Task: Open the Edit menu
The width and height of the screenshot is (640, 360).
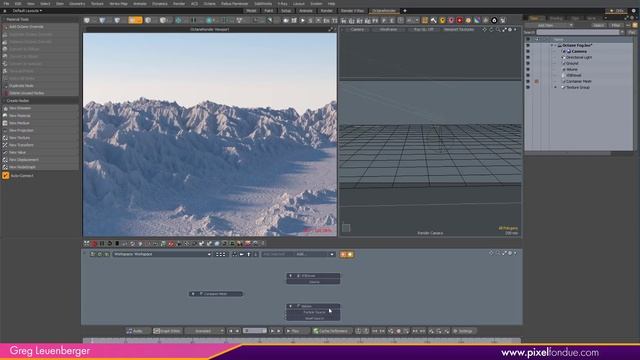Action: coord(18,3)
